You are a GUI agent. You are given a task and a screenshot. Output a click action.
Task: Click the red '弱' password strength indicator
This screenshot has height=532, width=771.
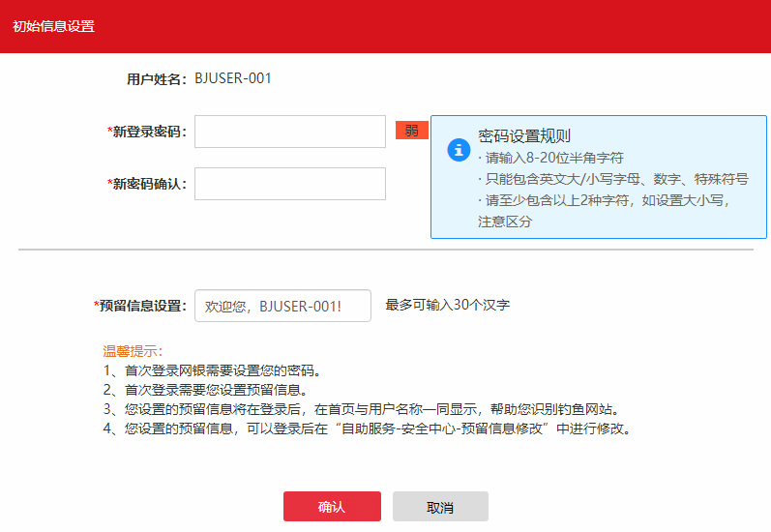(411, 131)
